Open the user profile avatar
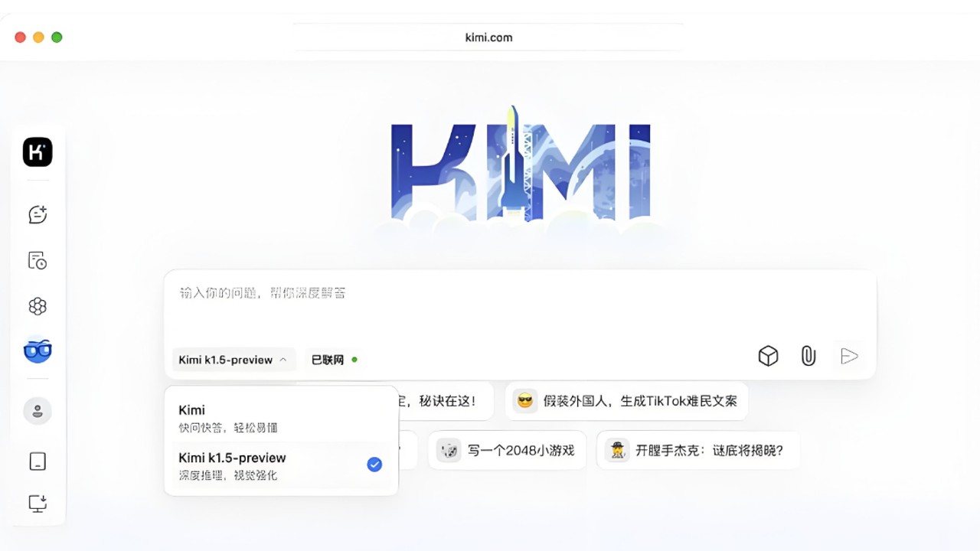Screen dimensions: 980x551 coord(38,411)
